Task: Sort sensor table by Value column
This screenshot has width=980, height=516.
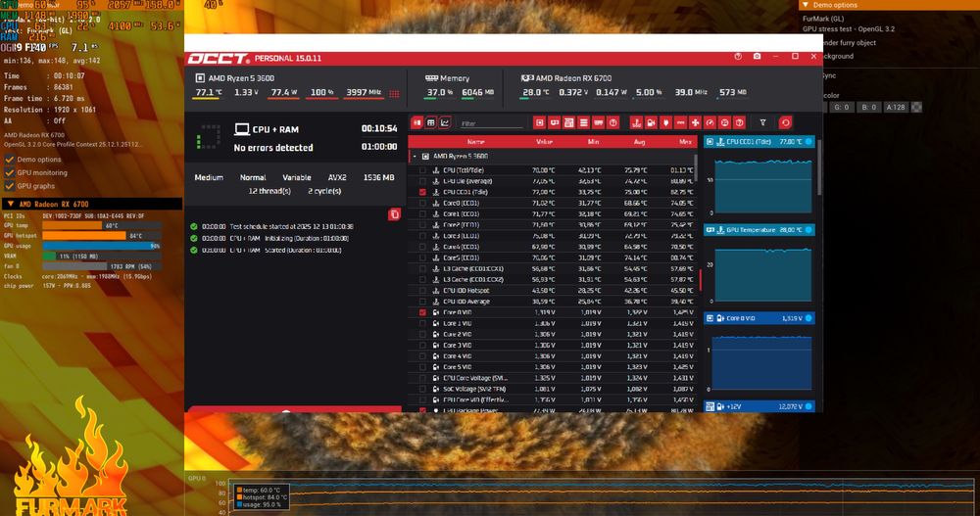Action: tap(544, 142)
